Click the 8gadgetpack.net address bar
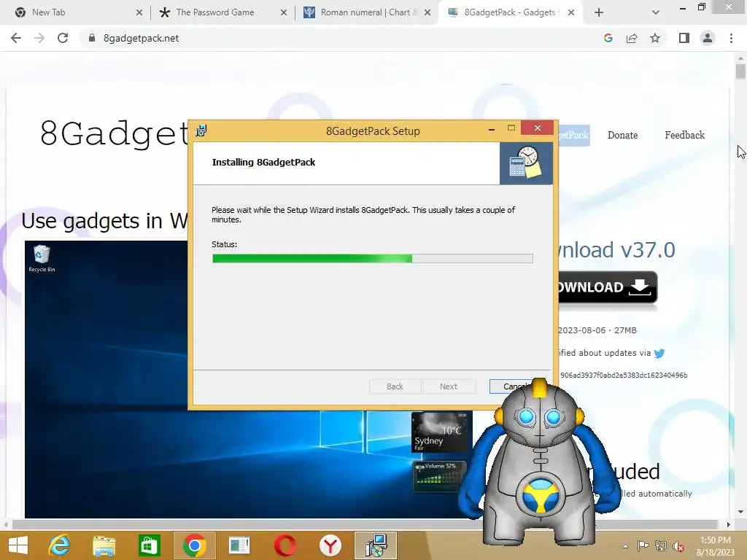Screen dimensions: 747x560 pos(343,38)
